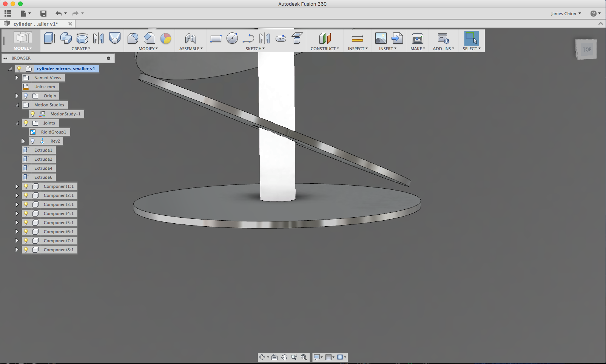Hide the Rev2 joint with its lightbulb
This screenshot has height=364, width=606.
[x=32, y=141]
